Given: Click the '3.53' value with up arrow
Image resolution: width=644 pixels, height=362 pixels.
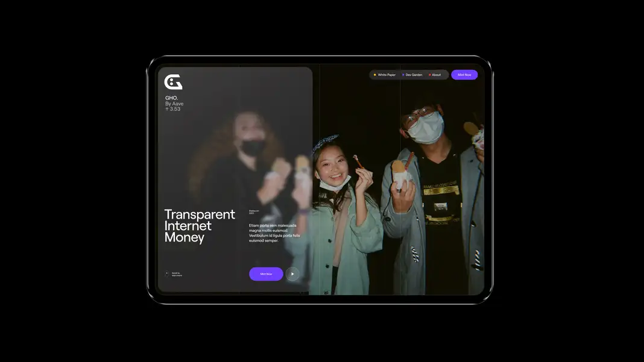Looking at the screenshot, I should (x=173, y=109).
